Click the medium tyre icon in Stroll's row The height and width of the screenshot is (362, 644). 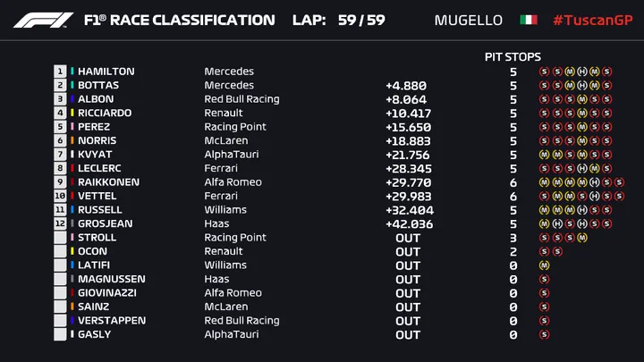pos(582,238)
